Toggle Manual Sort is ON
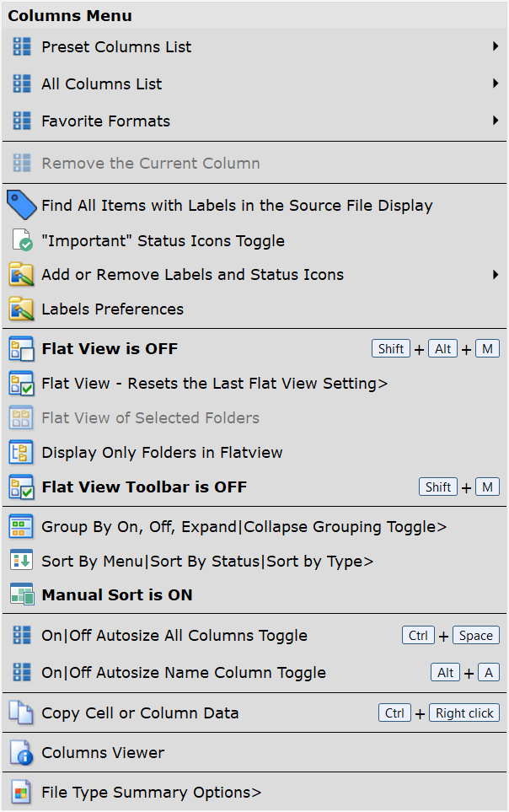The height and width of the screenshot is (812, 509). tap(116, 595)
